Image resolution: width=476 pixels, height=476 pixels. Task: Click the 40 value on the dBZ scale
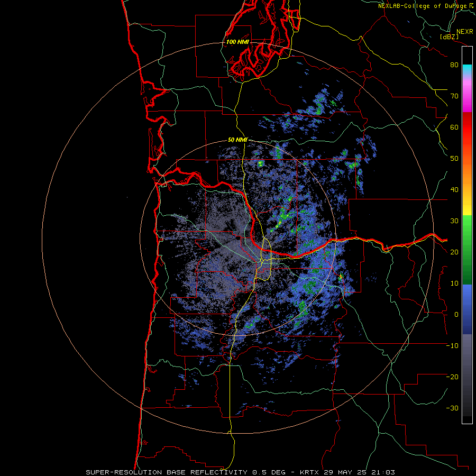(x=454, y=190)
